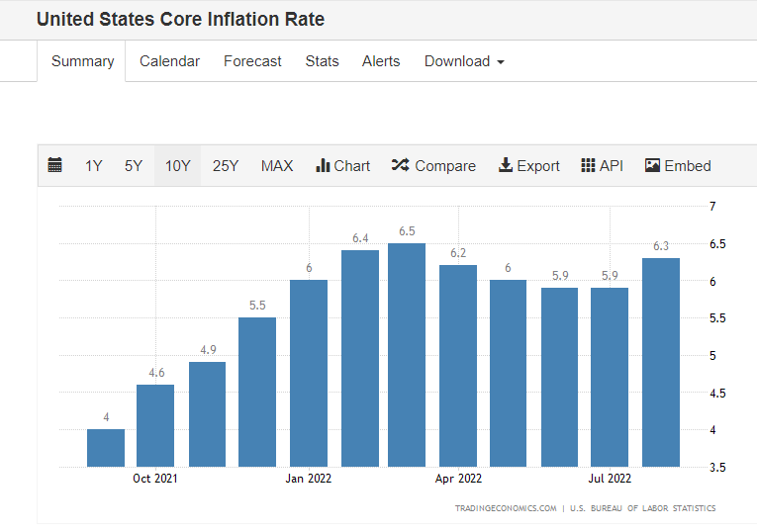Expand the Download dropdown menu
The image size is (757, 532).
(464, 61)
